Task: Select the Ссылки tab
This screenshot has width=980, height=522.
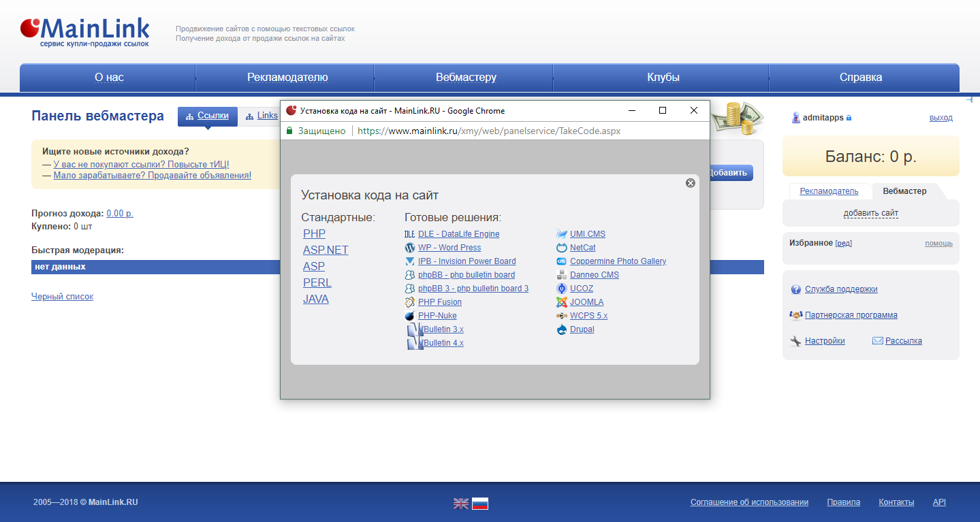Action: point(208,116)
